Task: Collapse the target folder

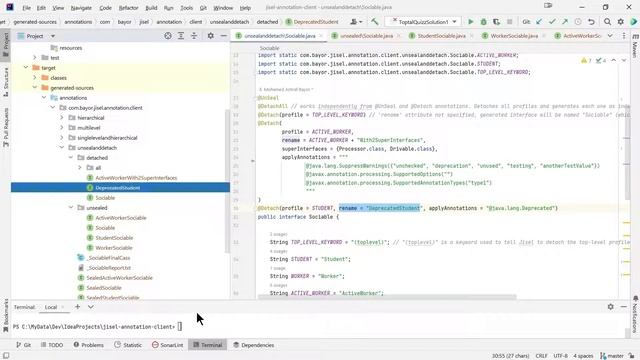Action: [x=26, y=67]
